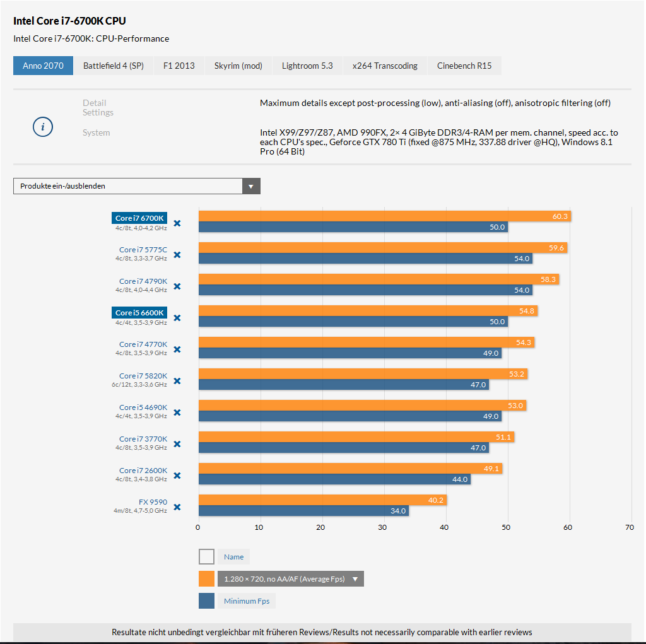Click the 'Detail Settings' label
This screenshot has height=644, width=646.
point(98,107)
